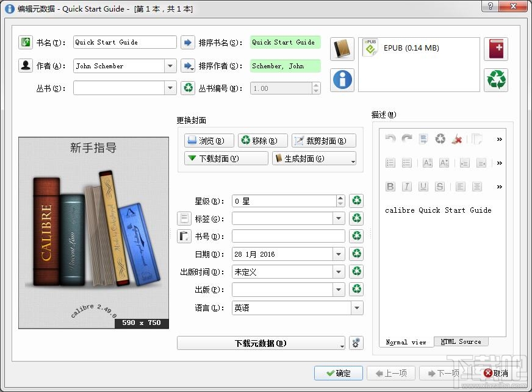Switch to Normal view tab
The image size is (532, 392).
coord(406,342)
